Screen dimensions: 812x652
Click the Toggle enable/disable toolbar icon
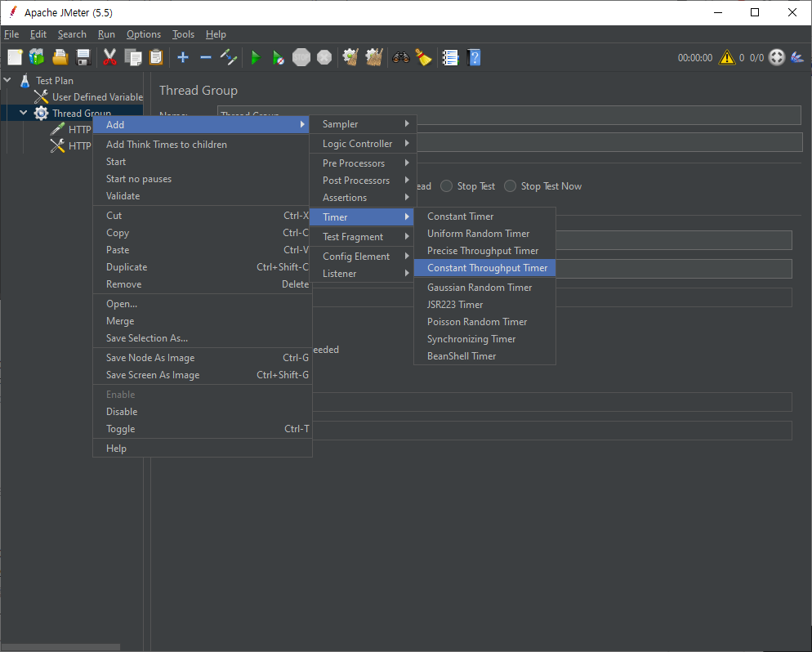click(x=229, y=57)
